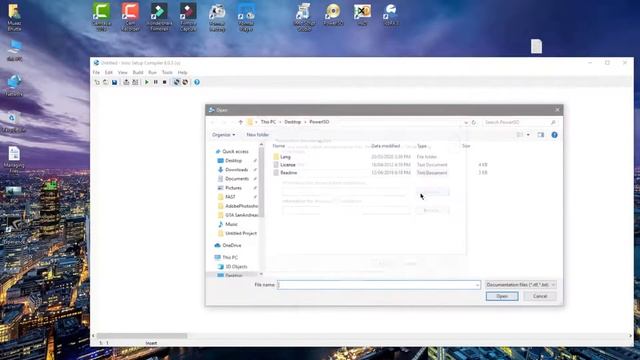Click the view layout icon in Open dialog
640x360 pixels.
pyautogui.click(x=520, y=135)
